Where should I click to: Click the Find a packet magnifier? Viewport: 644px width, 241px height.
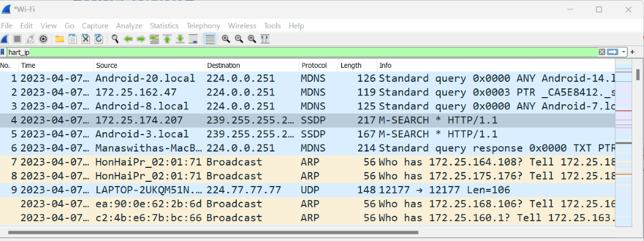pyautogui.click(x=115, y=39)
